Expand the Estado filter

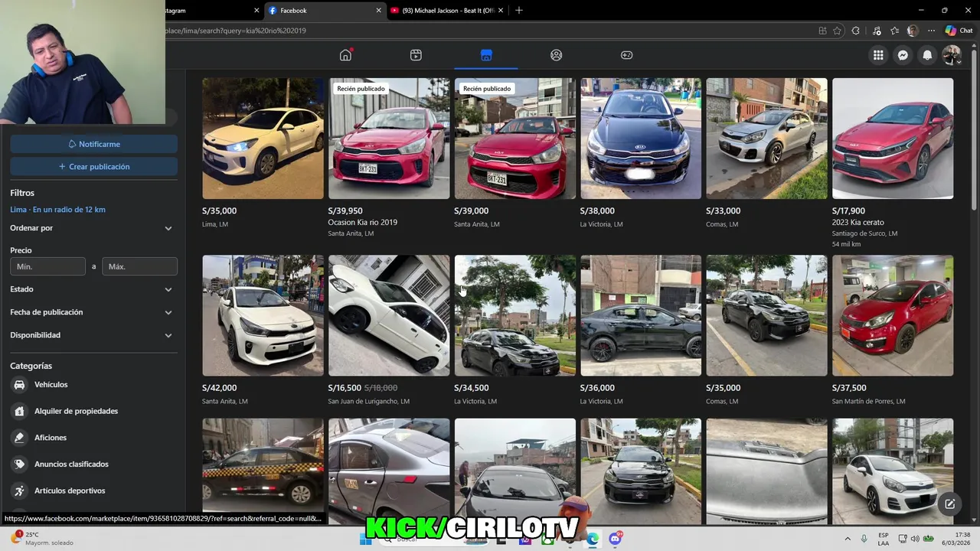click(93, 289)
